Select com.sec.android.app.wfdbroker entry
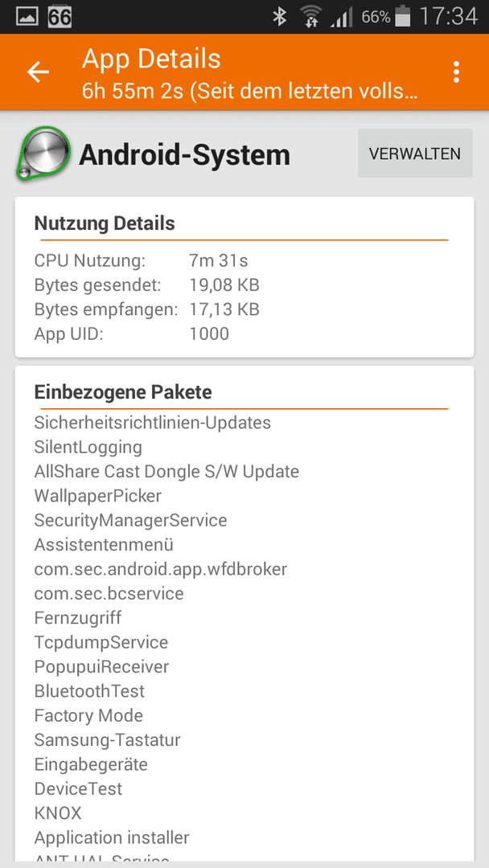This screenshot has width=489, height=868. [x=161, y=569]
